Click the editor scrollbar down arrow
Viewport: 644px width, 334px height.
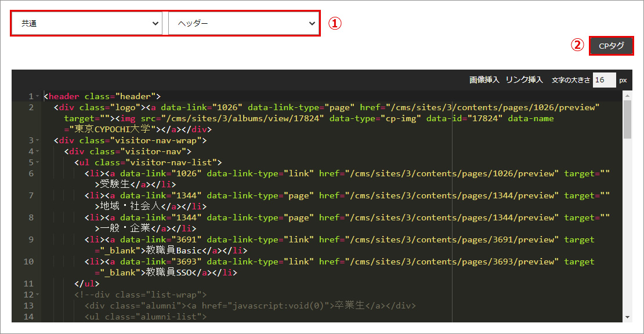pos(627,317)
